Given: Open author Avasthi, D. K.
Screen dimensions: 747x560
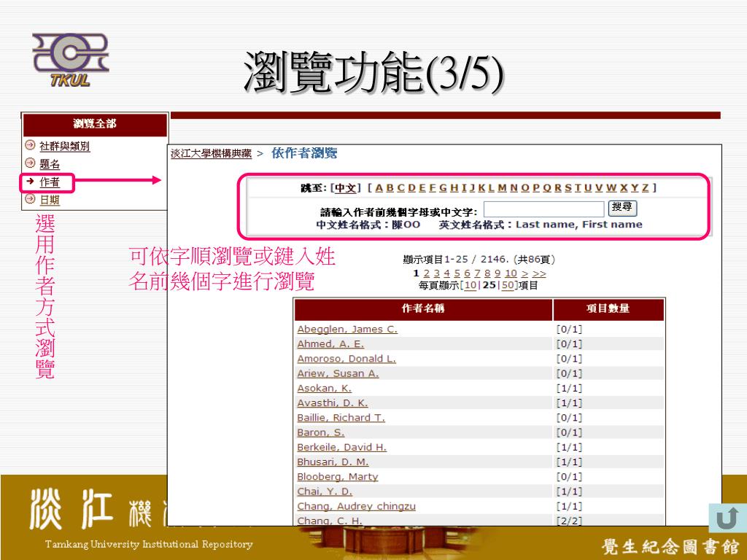Looking at the screenshot, I should click(333, 402).
